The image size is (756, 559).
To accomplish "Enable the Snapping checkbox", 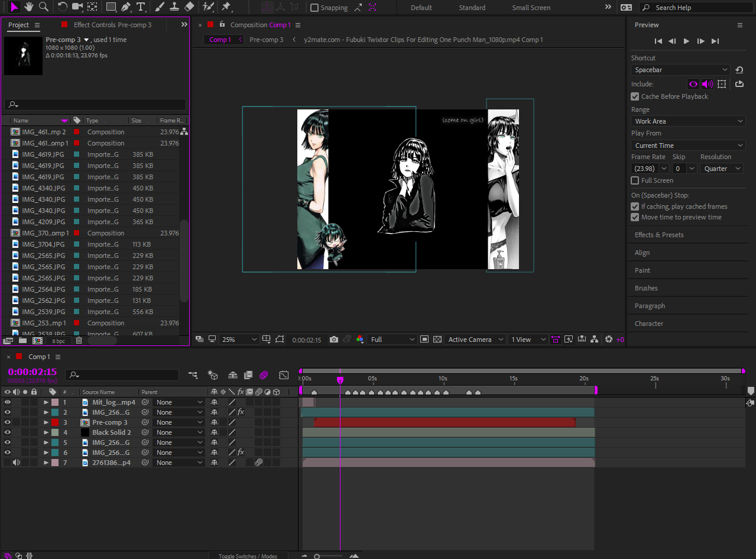I will (314, 8).
